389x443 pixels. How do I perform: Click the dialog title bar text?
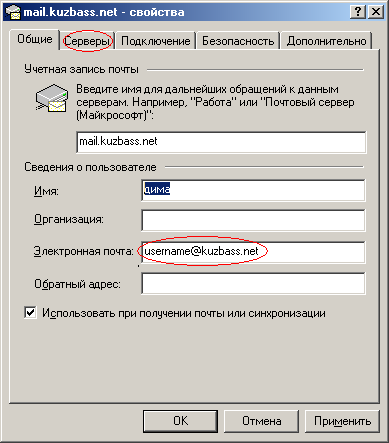[x=104, y=12]
